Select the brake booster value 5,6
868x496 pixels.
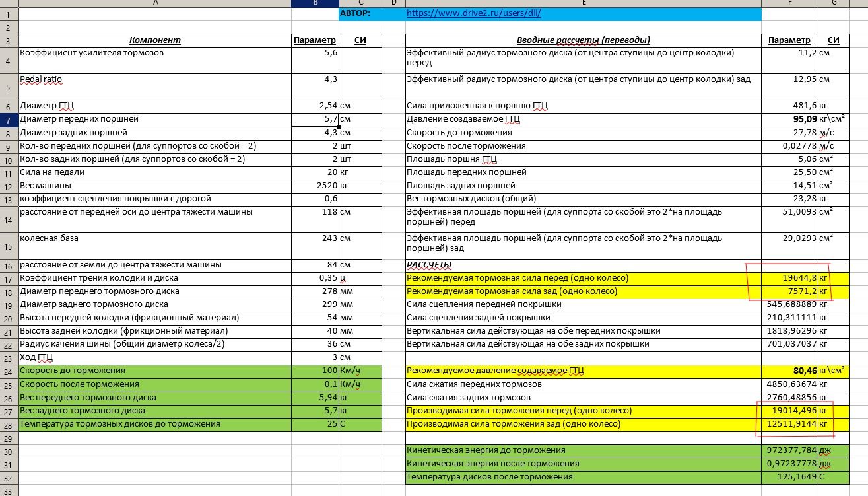315,60
